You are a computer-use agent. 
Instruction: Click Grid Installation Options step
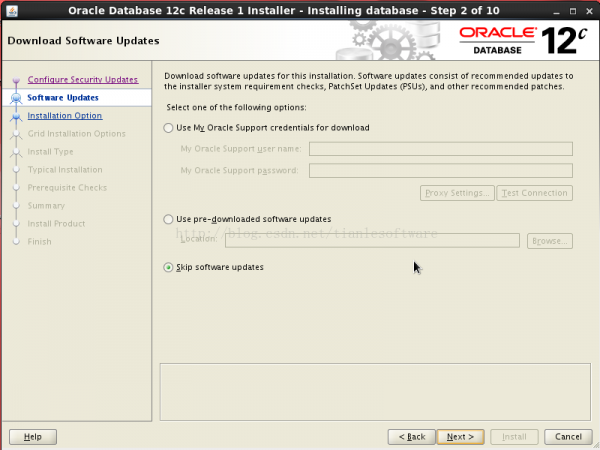point(77,134)
